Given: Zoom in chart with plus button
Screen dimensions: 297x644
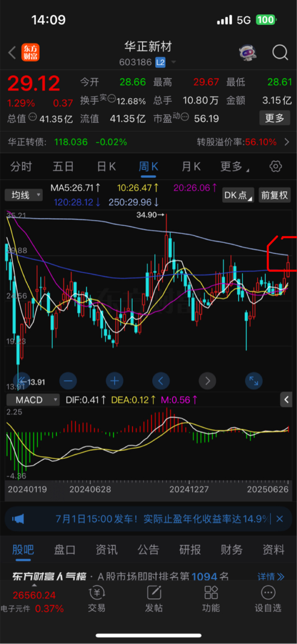Looking at the screenshot, I should 114,381.
